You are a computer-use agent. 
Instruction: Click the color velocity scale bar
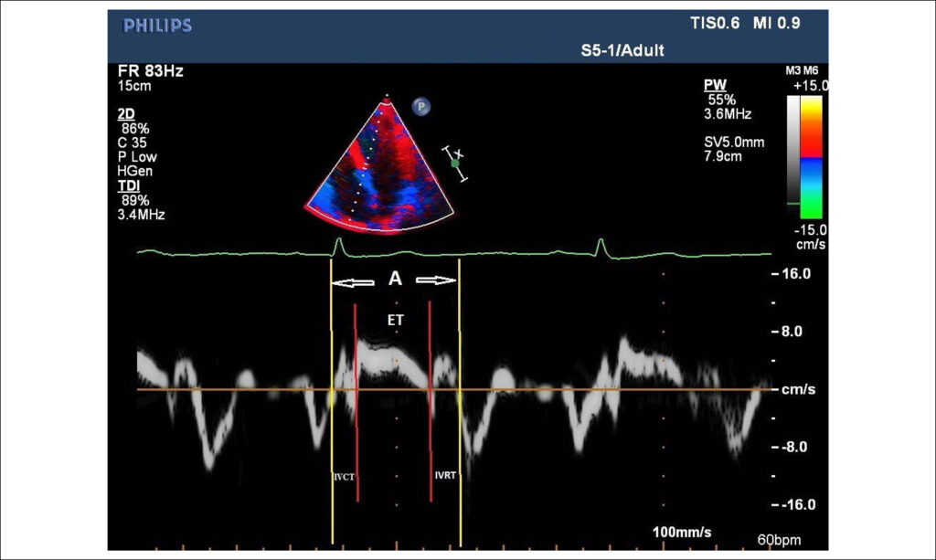tap(812, 157)
